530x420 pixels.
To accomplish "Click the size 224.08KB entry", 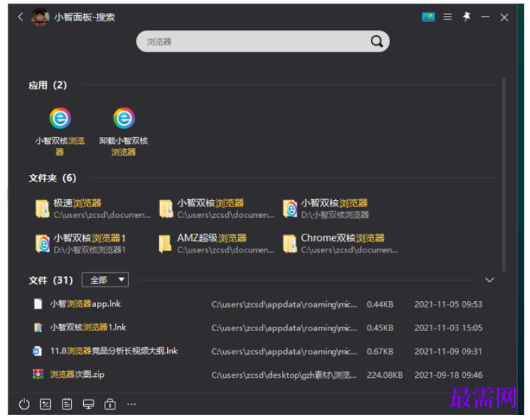I will point(384,375).
